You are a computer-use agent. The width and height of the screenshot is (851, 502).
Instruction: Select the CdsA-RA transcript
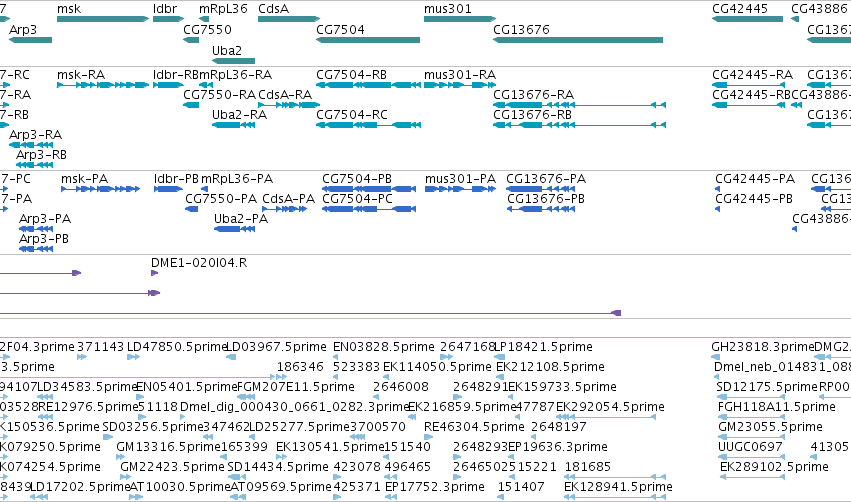289,105
